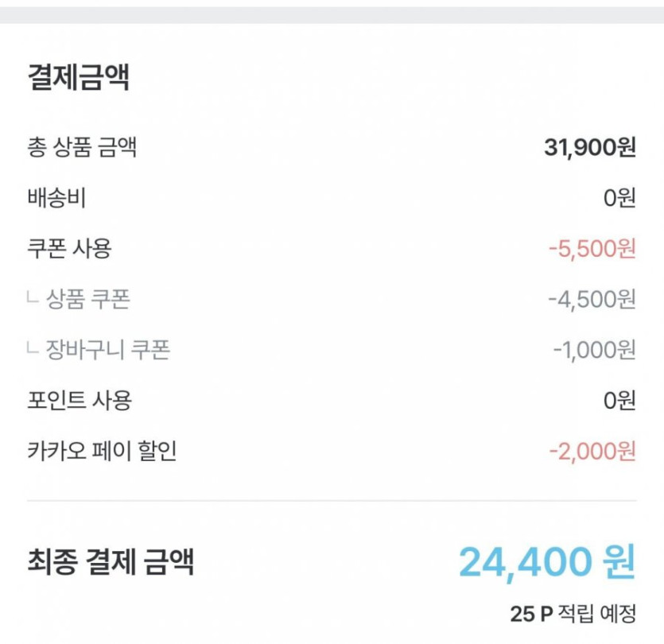664x644 pixels.
Task: Click the 0원 points used value
Action: pos(619,401)
